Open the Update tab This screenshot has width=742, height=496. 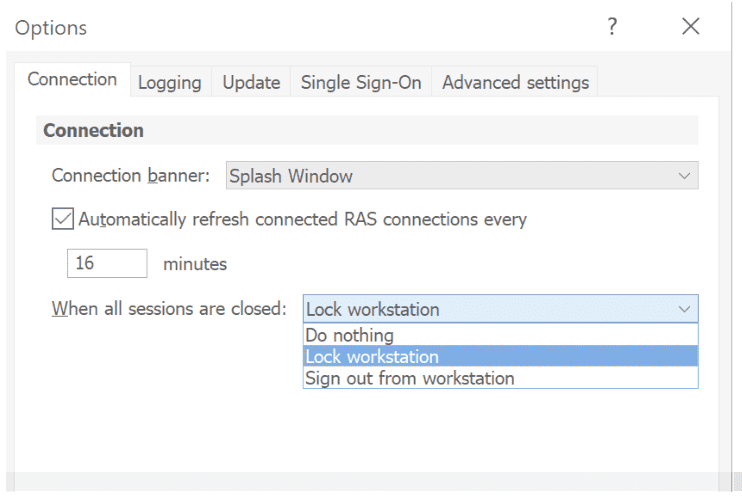tap(251, 82)
